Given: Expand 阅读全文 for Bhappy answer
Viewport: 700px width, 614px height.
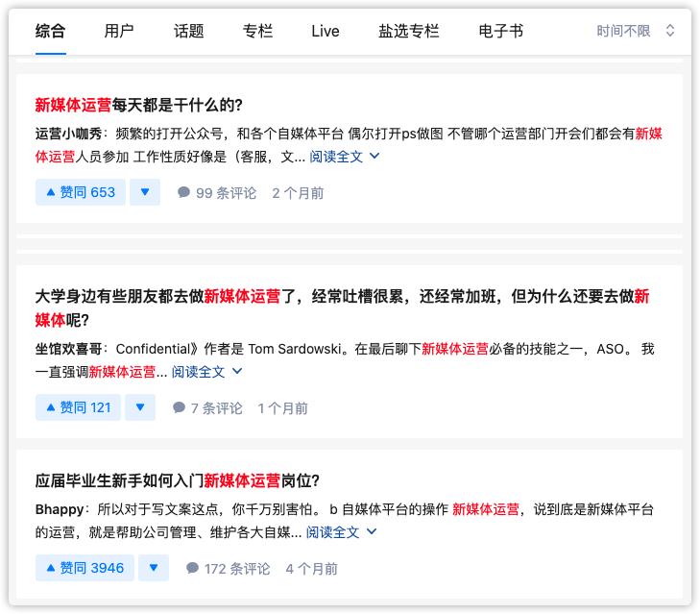Looking at the screenshot, I should pos(342,531).
